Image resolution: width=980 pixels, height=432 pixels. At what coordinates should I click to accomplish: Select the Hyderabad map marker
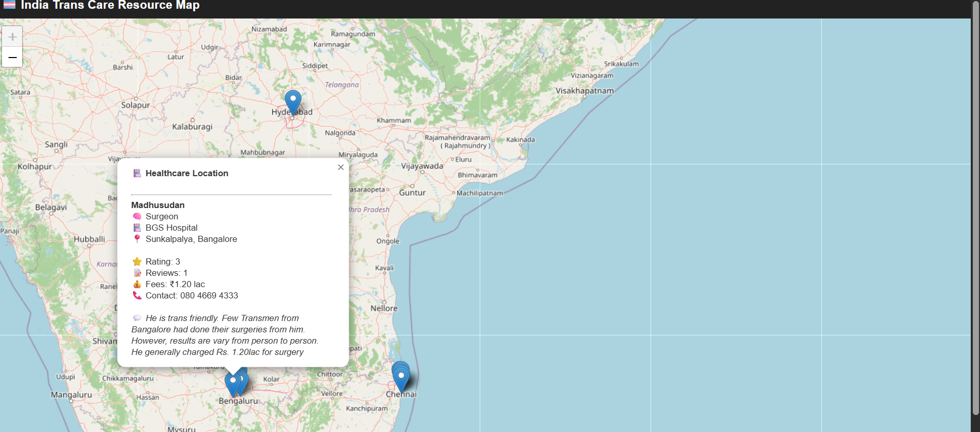(293, 103)
